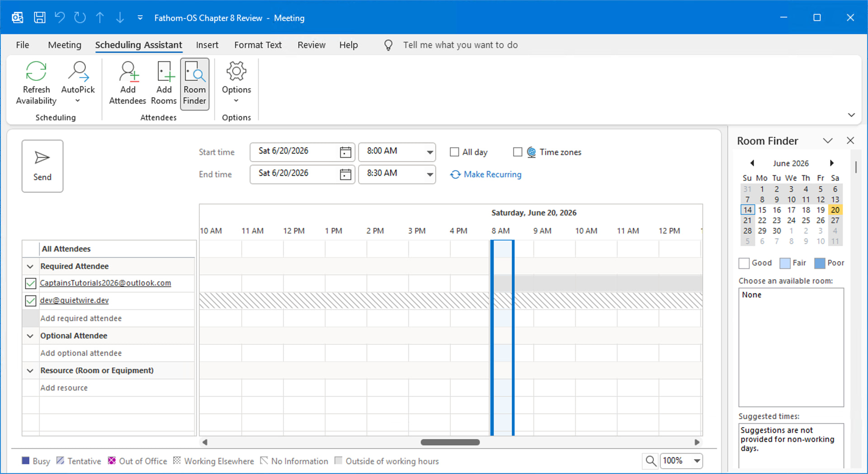Go to next item with down arrow
Viewport: 868px width, 474px height.
pos(120,18)
